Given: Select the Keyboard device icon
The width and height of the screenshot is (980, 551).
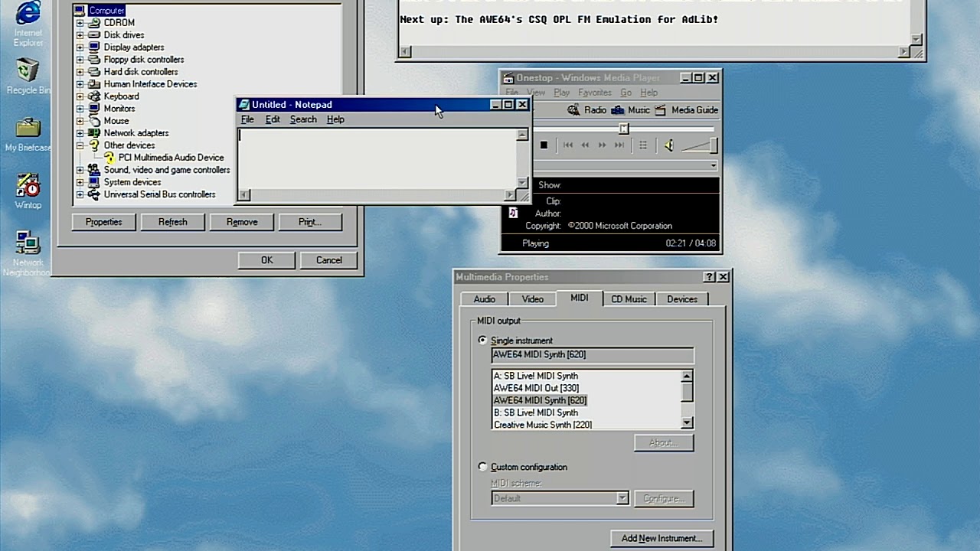Looking at the screenshot, I should point(93,96).
